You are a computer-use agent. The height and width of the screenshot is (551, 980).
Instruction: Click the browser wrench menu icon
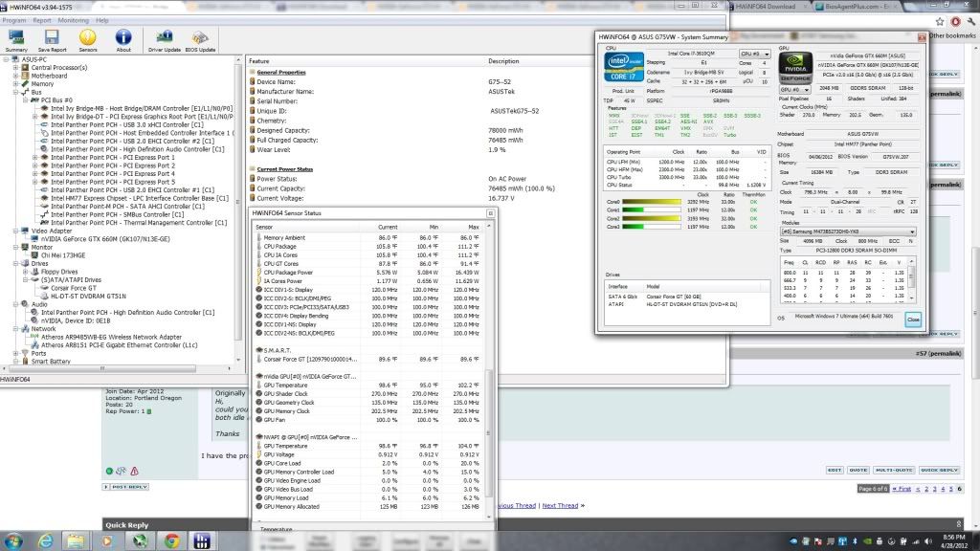point(971,21)
